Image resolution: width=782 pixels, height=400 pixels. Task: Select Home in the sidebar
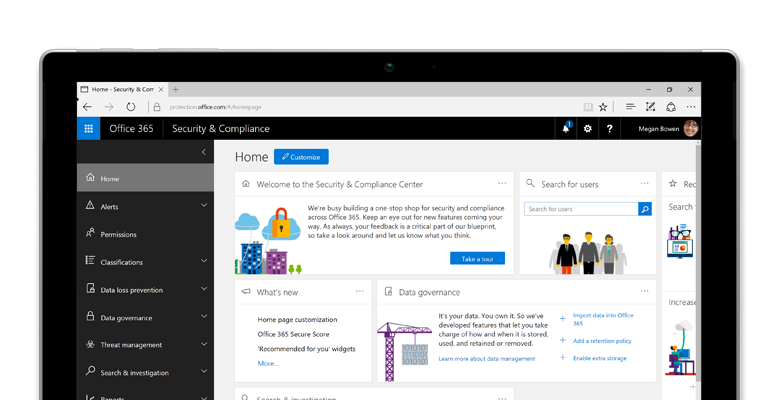(145, 178)
